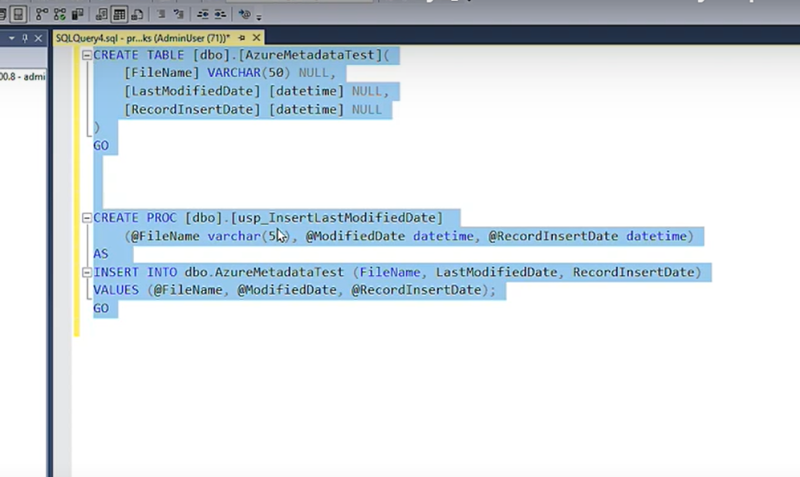The width and height of the screenshot is (800, 477).
Task: Toggle Include Actual Execution Plan
Action: point(43,15)
